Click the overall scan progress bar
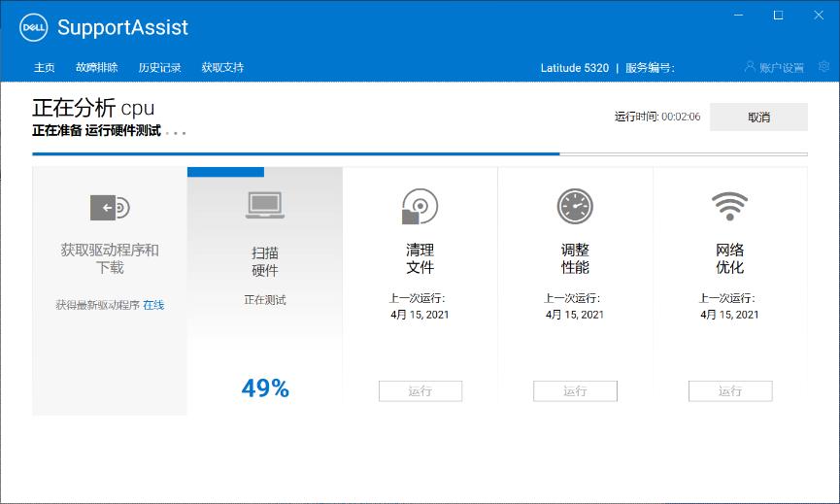The width and height of the screenshot is (840, 504). (420, 154)
